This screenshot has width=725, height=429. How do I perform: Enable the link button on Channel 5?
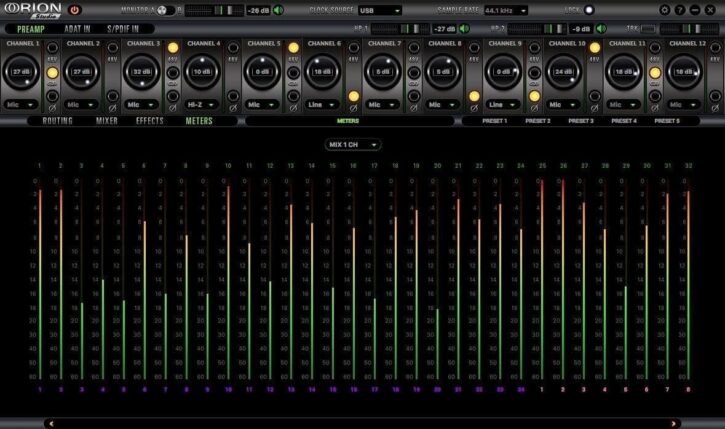(294, 73)
